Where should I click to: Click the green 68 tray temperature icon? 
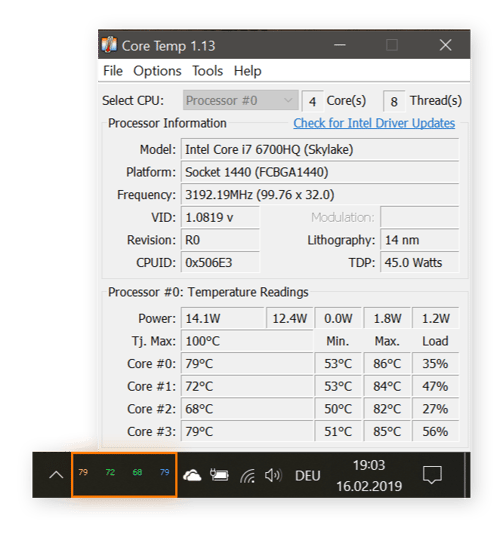137,472
